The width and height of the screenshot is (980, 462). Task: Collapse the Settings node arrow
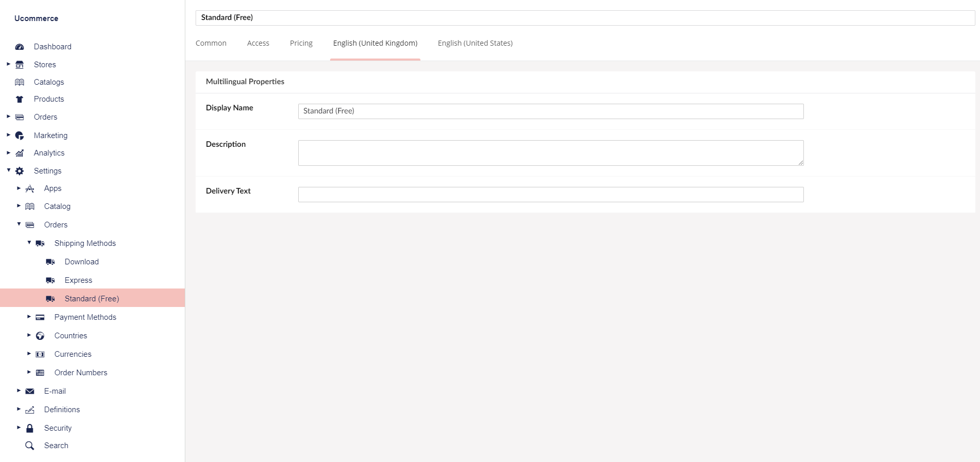8,170
